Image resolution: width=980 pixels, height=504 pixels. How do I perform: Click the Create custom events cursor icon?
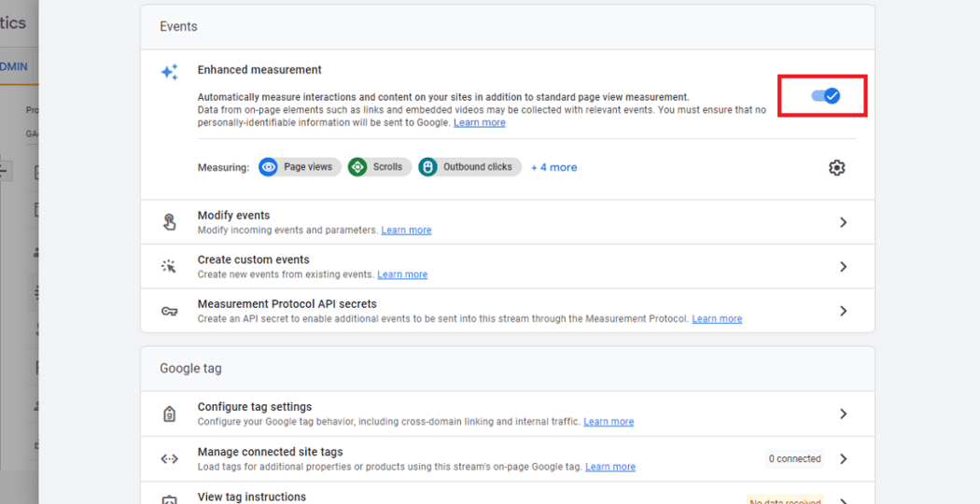(x=169, y=266)
